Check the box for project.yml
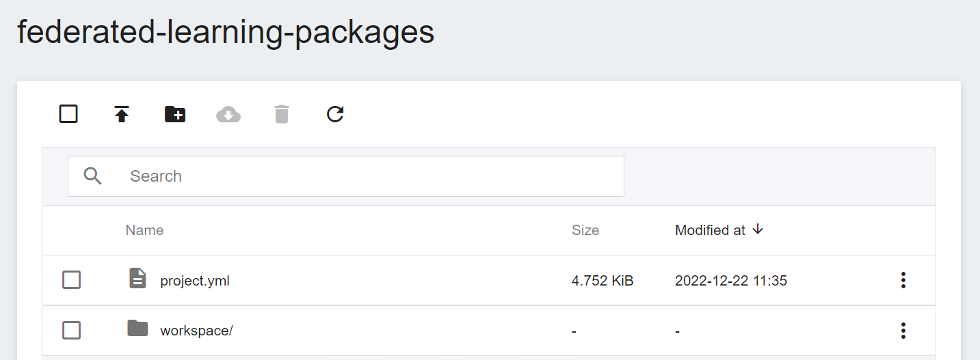 (72, 280)
